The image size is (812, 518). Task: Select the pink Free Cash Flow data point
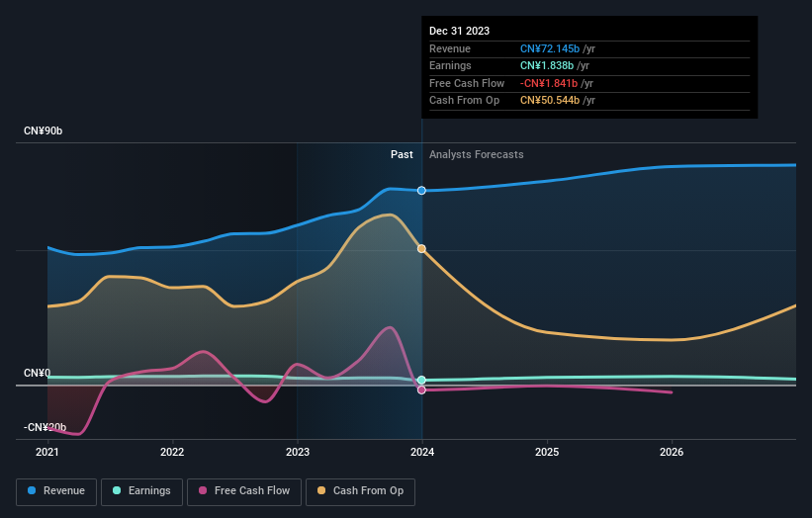point(421,389)
